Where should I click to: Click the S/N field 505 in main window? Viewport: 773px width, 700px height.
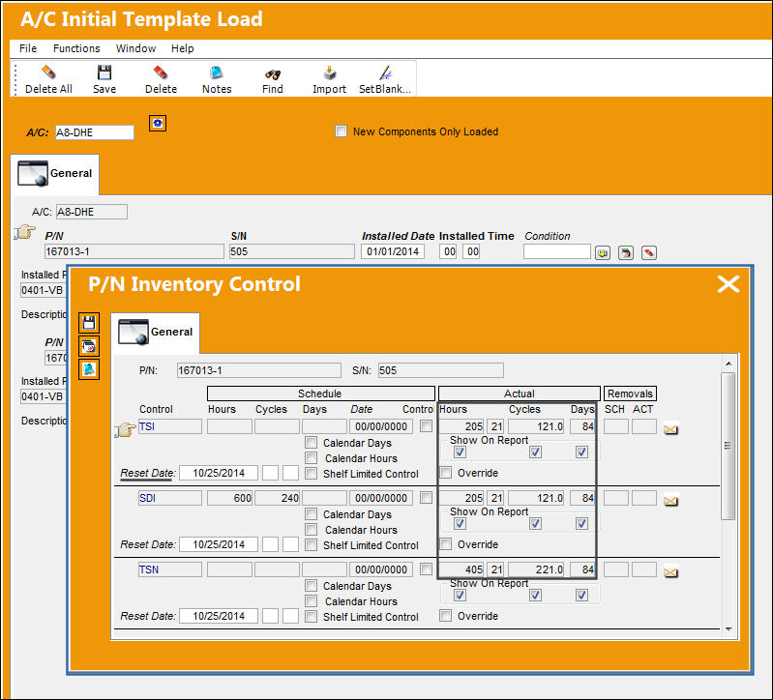pyautogui.click(x=292, y=251)
